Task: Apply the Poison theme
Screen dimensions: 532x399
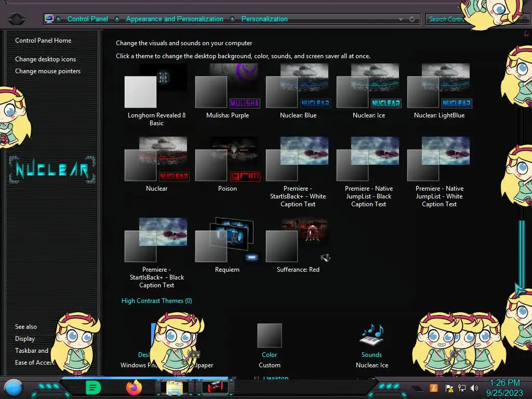Action: click(228, 165)
